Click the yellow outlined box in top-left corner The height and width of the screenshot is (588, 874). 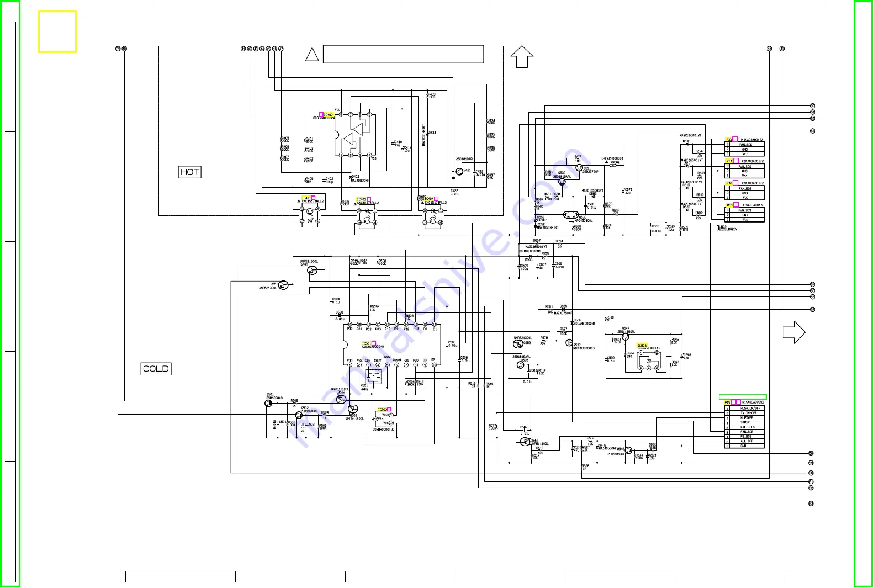tap(57, 32)
